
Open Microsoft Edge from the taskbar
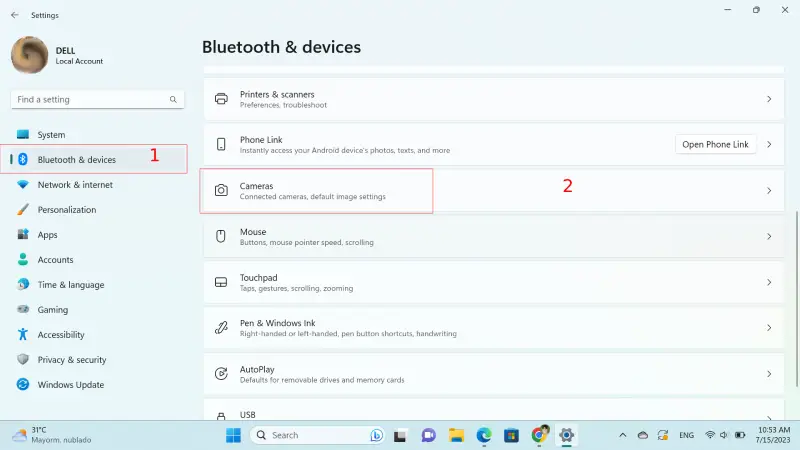(484, 435)
